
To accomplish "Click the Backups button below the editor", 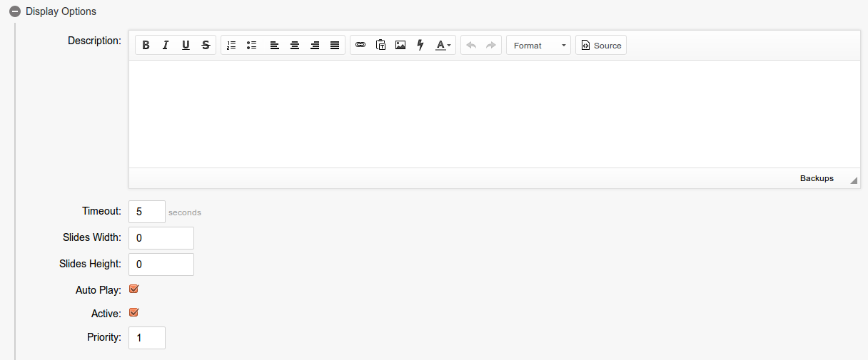I will 817,178.
